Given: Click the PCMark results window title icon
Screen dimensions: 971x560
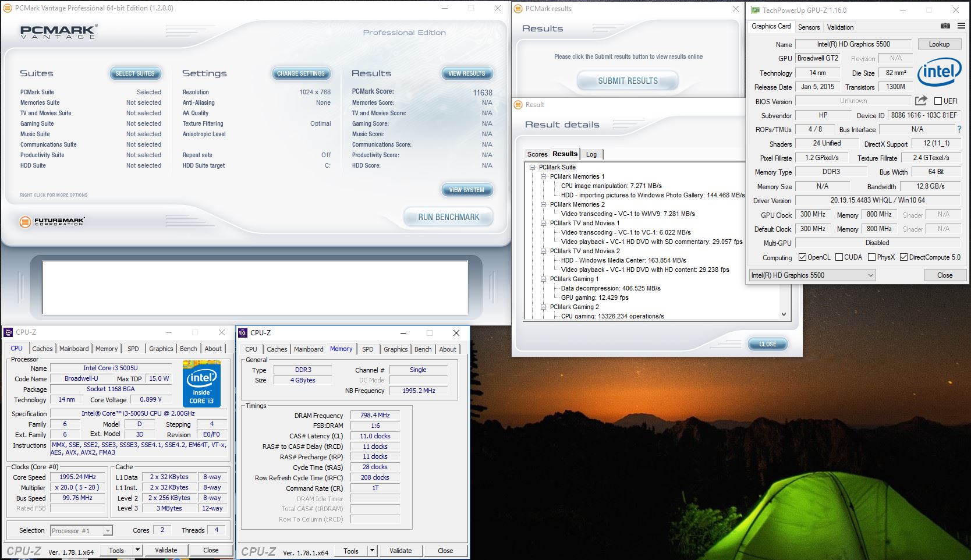Looking at the screenshot, I should 519,8.
